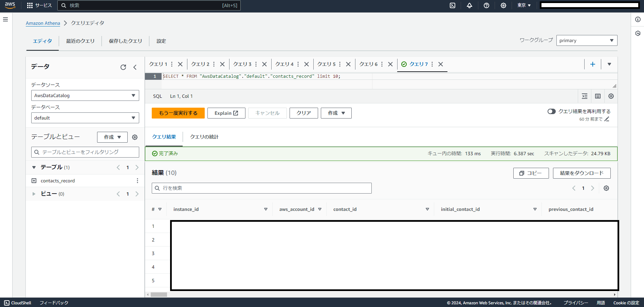Follow the Amazon Athena breadcrumb link
The image size is (644, 307).
point(43,23)
